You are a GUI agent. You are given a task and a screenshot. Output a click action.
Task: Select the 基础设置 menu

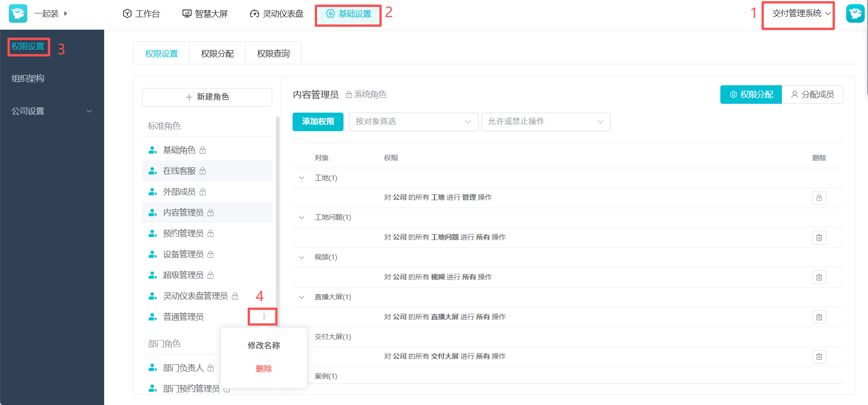[x=349, y=14]
